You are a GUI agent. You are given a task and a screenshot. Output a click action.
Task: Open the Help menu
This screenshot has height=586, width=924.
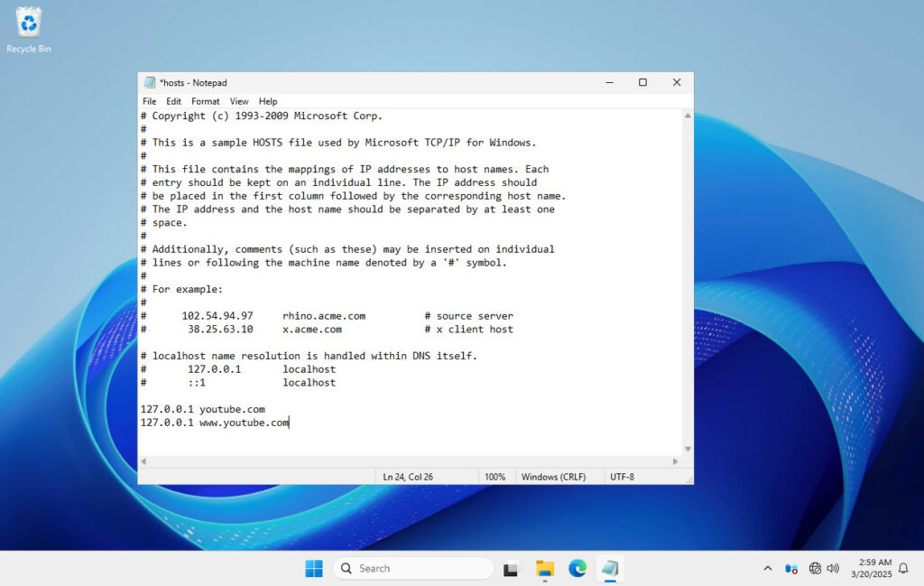click(267, 101)
